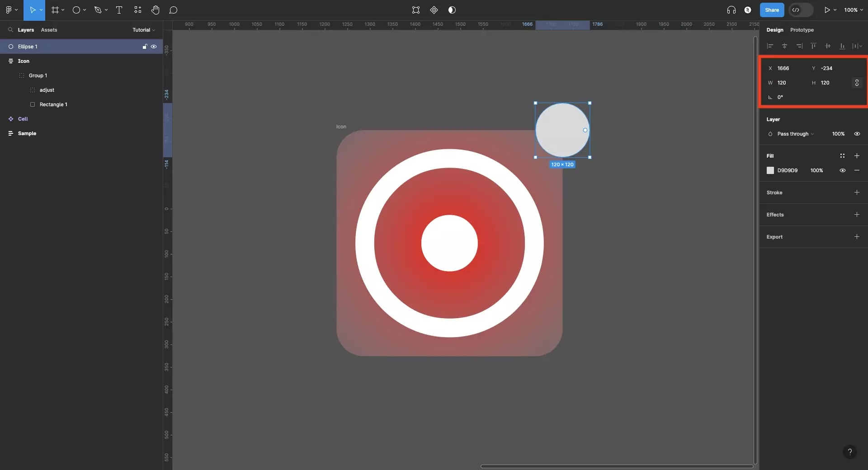868x470 pixels.
Task: Select the Rectangle 1 layer
Action: pos(81,104)
